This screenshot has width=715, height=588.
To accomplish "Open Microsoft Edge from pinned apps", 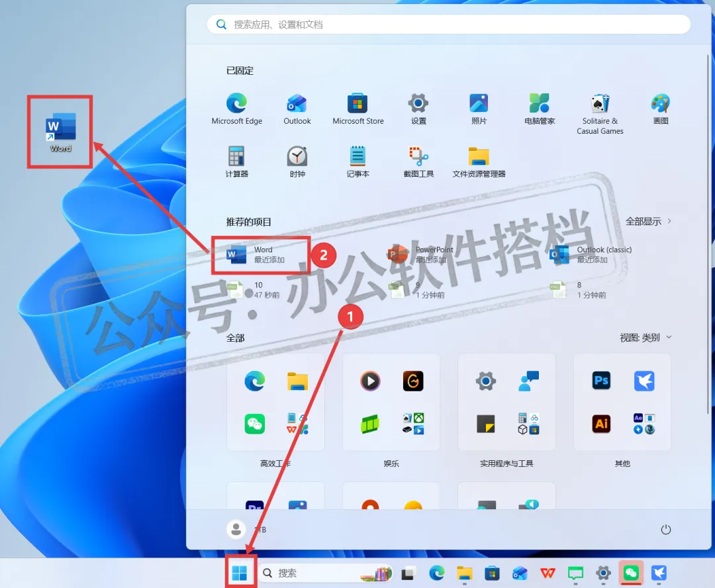I will pyautogui.click(x=236, y=109).
